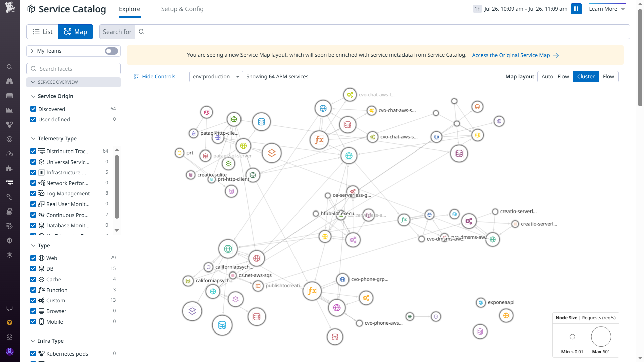Open search from left sidebar magnifier
Image resolution: width=644 pixels, height=362 pixels.
point(10,67)
